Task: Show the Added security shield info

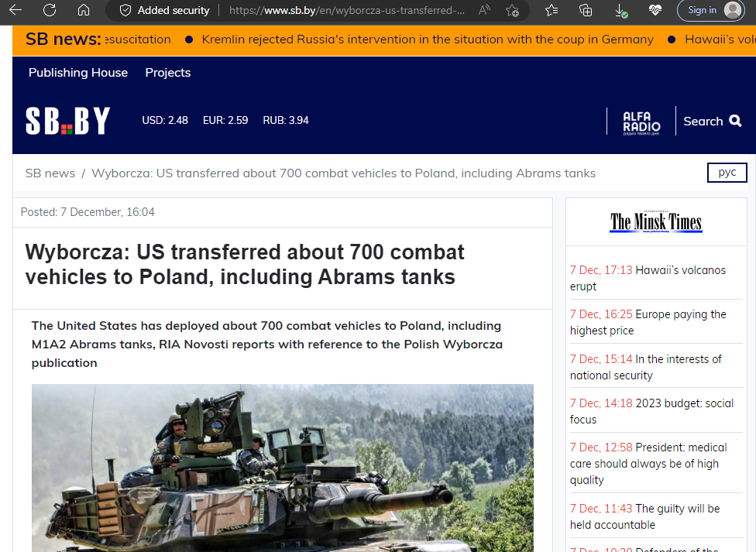Action: (x=164, y=11)
